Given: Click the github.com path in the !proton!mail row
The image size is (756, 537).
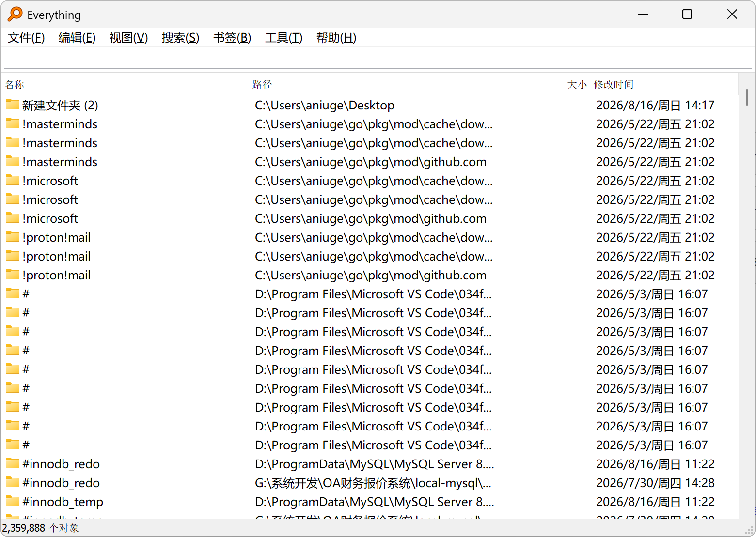Looking at the screenshot, I should [x=371, y=275].
